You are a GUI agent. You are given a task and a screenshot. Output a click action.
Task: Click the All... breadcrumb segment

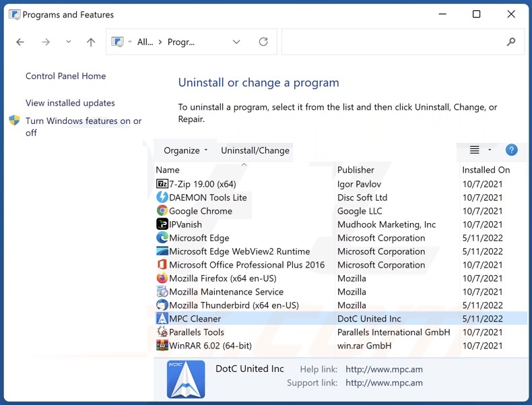(x=145, y=42)
